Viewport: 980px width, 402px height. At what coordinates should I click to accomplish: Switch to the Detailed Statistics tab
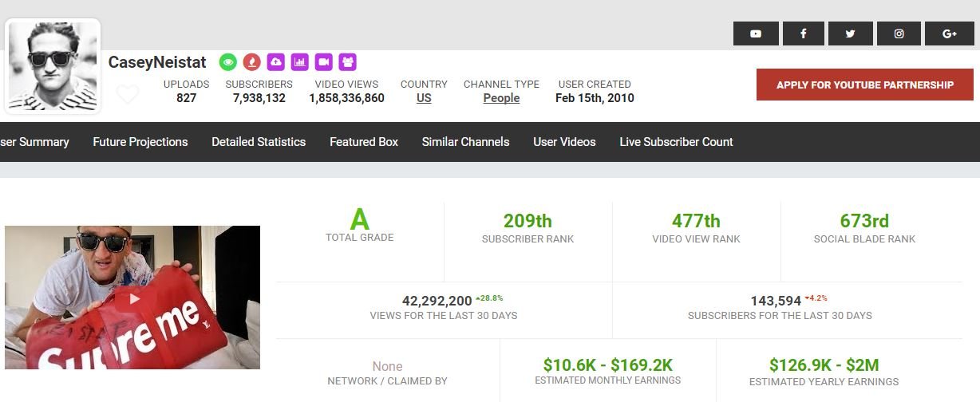(x=259, y=142)
